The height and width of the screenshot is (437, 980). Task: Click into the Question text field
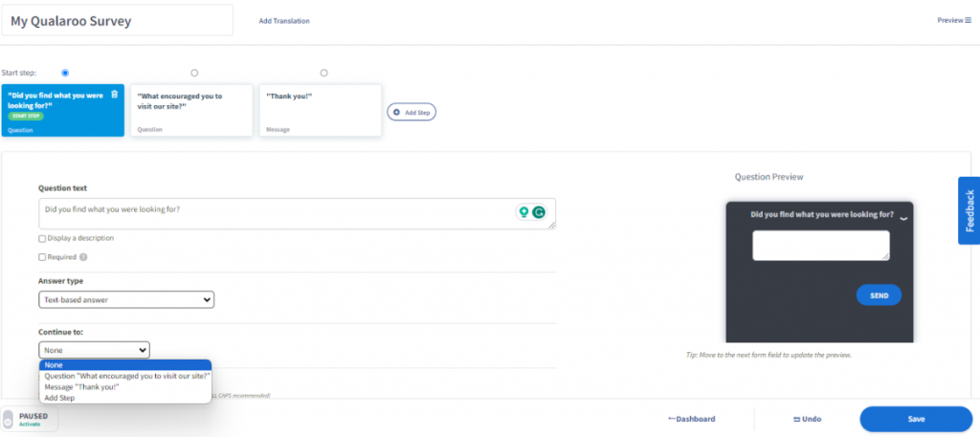click(297, 213)
